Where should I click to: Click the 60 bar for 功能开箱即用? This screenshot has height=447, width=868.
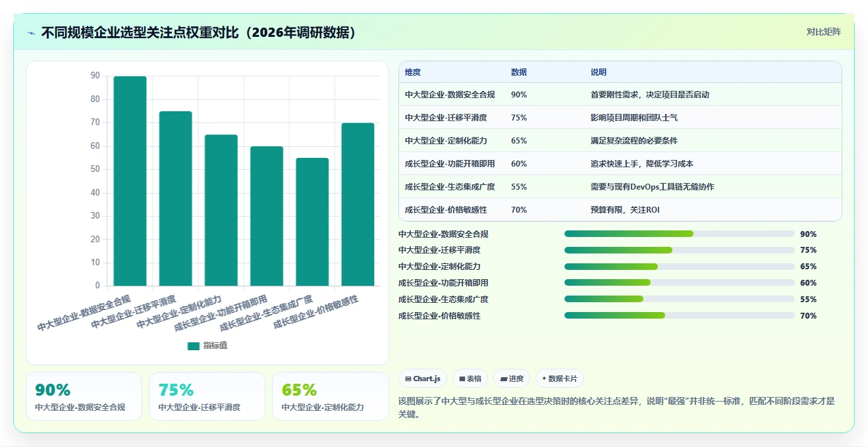click(266, 216)
